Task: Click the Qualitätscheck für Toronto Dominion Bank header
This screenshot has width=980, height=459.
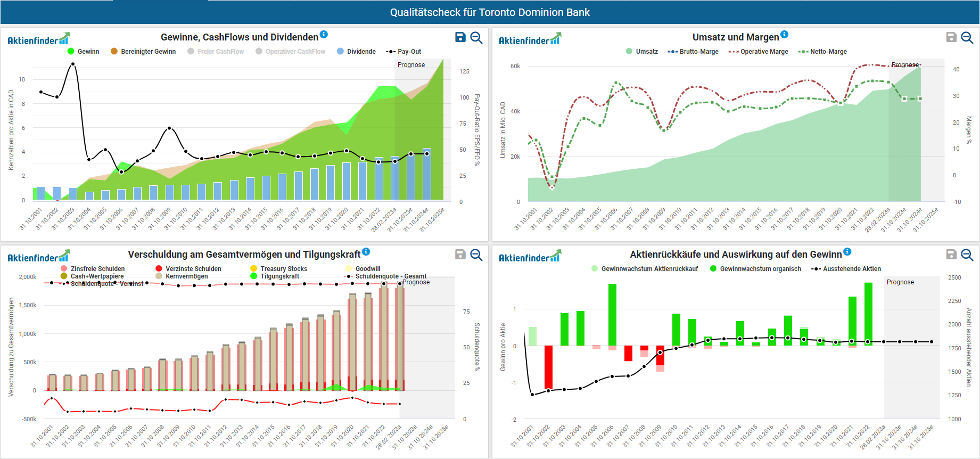Action: pos(490,12)
